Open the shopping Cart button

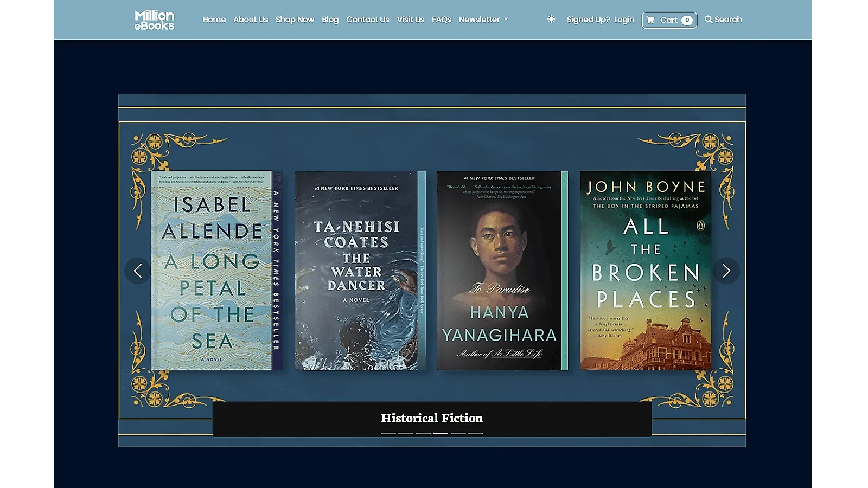(x=669, y=20)
